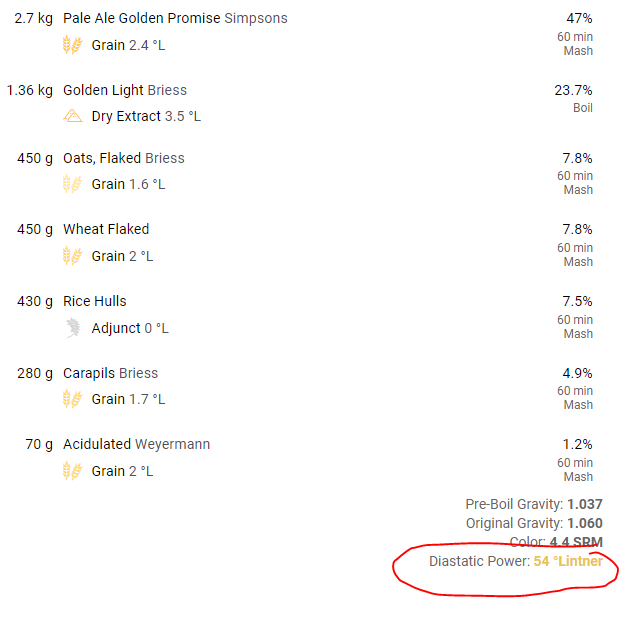Click the grain icon under Wheat Flaked

pyautogui.click(x=72, y=256)
